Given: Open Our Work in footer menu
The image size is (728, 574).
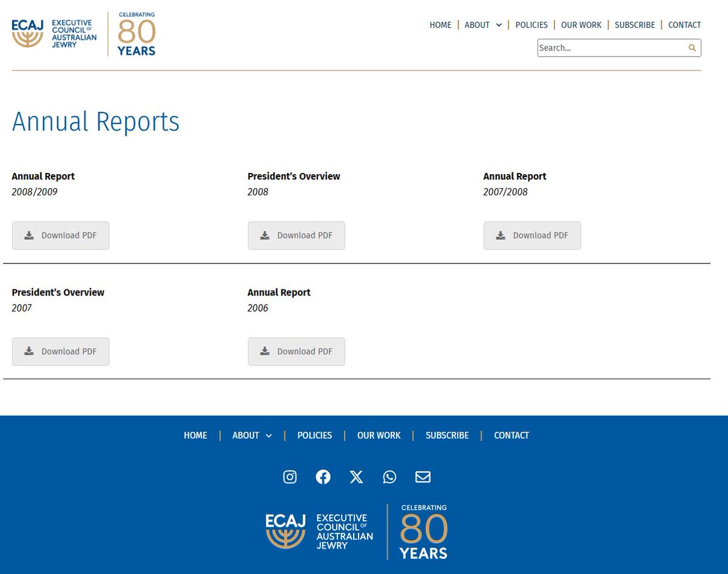Looking at the screenshot, I should (379, 435).
